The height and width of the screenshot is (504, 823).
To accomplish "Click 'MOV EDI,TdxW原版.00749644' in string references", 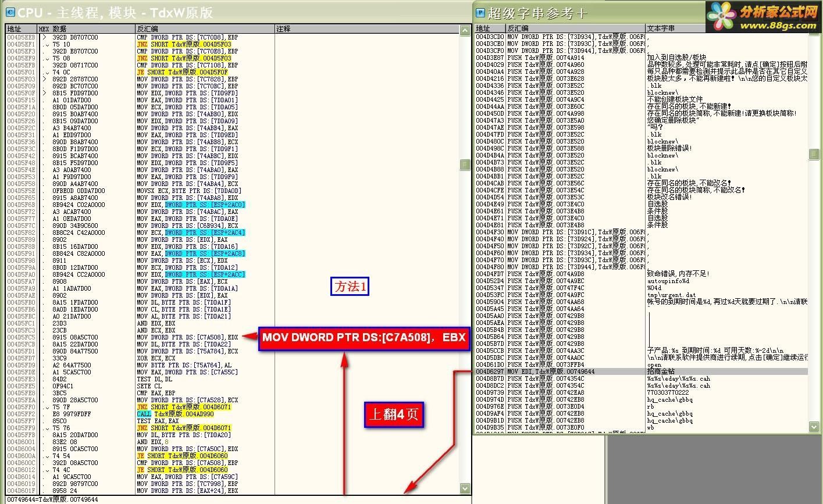I will [551, 371].
